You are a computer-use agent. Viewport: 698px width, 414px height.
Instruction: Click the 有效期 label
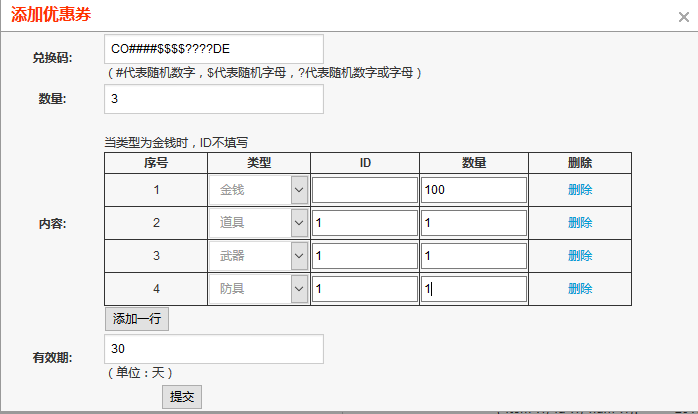[x=52, y=358]
